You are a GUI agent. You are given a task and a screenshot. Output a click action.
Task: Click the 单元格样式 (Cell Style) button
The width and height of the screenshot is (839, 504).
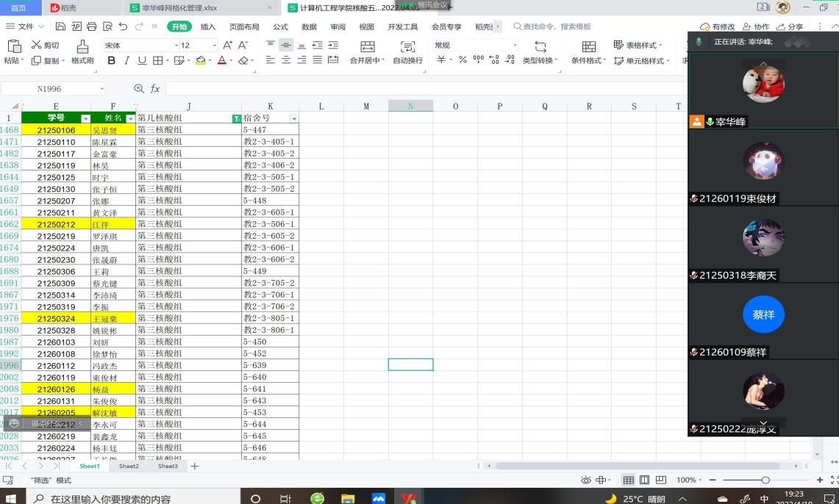click(x=641, y=60)
